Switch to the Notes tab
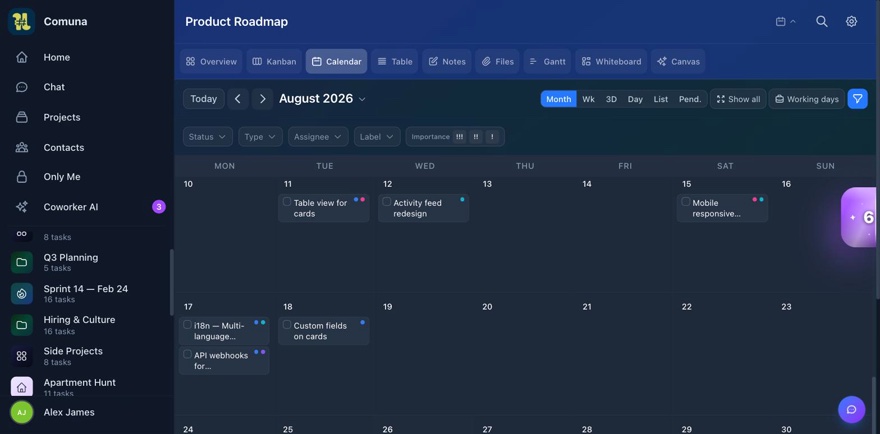This screenshot has width=880, height=434. (x=447, y=61)
